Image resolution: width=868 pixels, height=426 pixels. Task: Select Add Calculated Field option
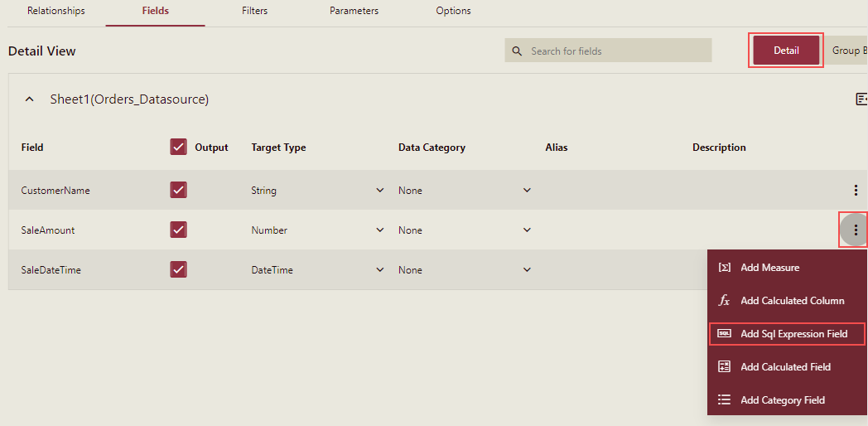tap(787, 366)
